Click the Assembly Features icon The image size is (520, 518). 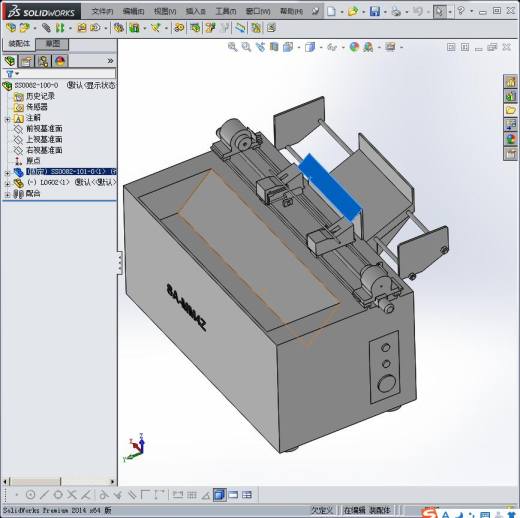[x=134, y=28]
